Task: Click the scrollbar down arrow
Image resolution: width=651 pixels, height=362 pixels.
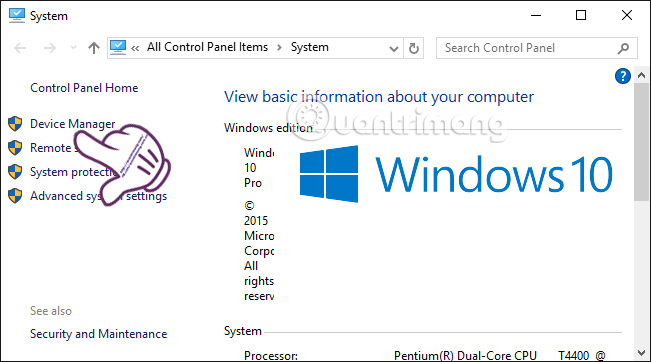Action: click(641, 353)
